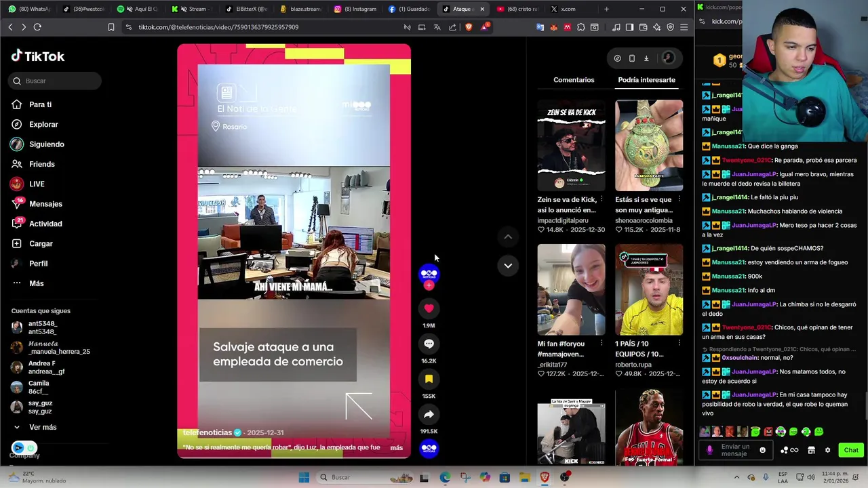
Task: Switch to the Instagram browser tab
Action: coord(355,9)
